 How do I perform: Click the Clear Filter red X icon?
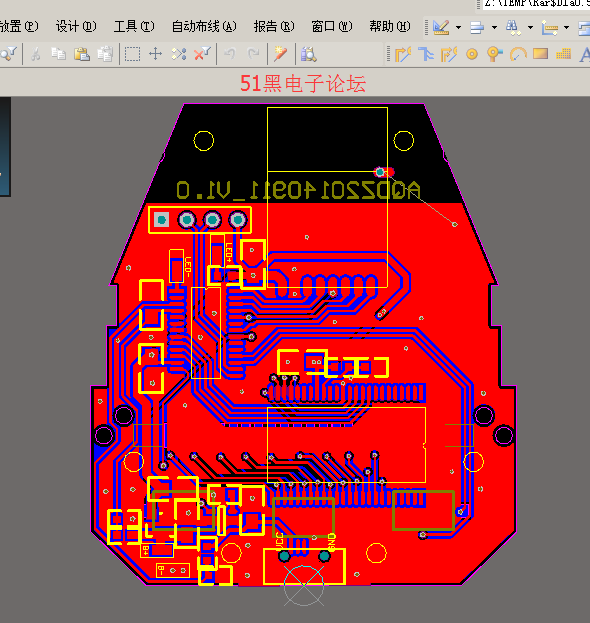click(202, 54)
